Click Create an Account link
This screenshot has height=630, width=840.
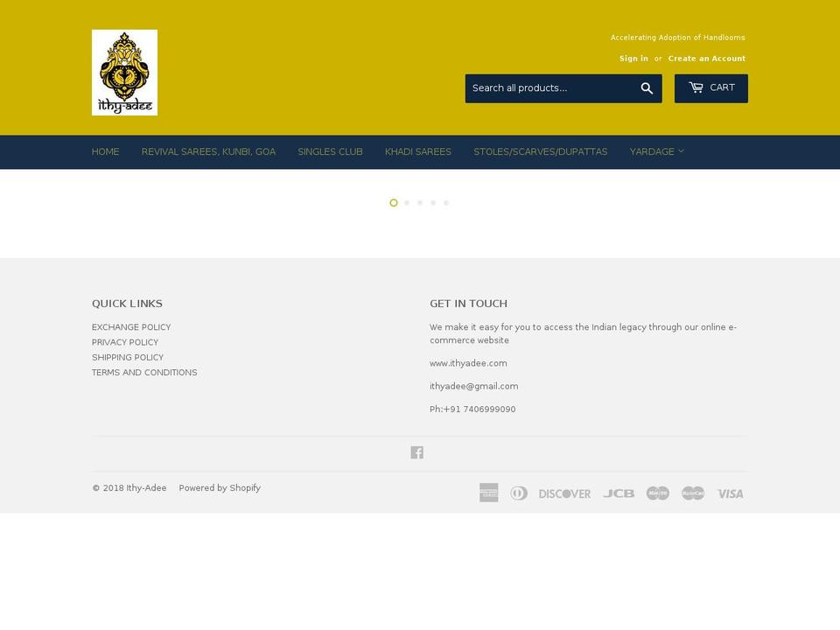707,59
